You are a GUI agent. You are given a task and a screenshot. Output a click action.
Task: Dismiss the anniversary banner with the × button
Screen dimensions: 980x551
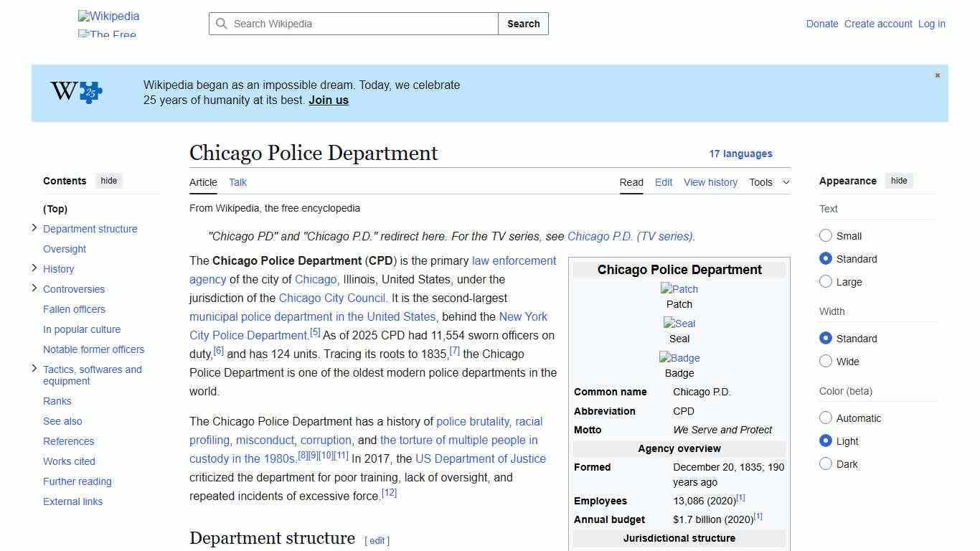(937, 75)
